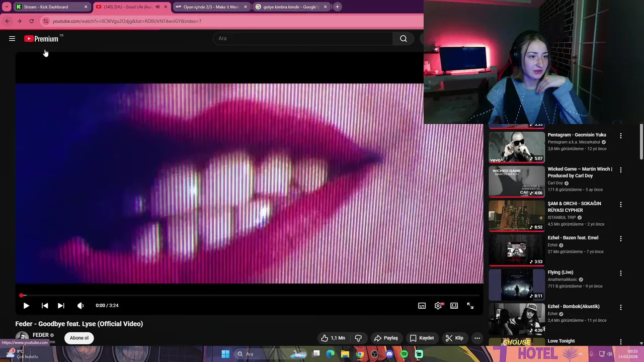644x362 pixels.
Task: Toggle subtitles on the video player
Action: pos(422,306)
